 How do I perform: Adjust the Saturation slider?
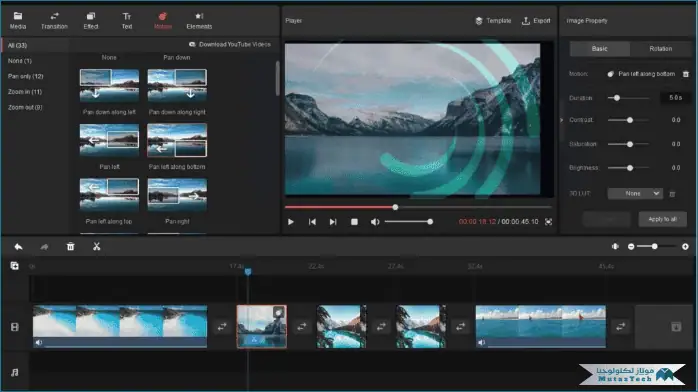629,144
